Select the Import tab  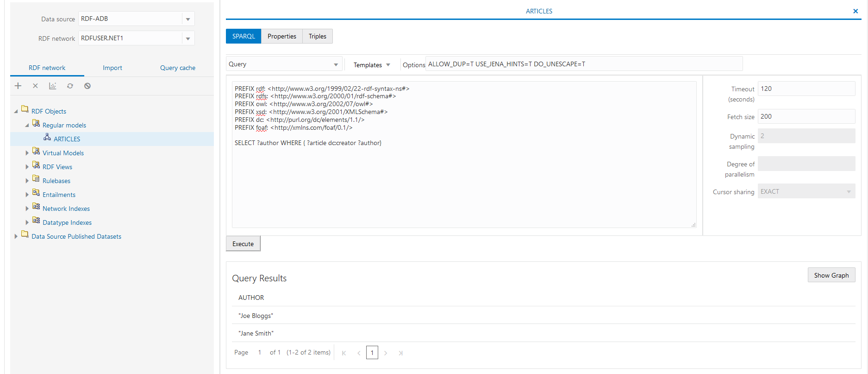pyautogui.click(x=112, y=68)
